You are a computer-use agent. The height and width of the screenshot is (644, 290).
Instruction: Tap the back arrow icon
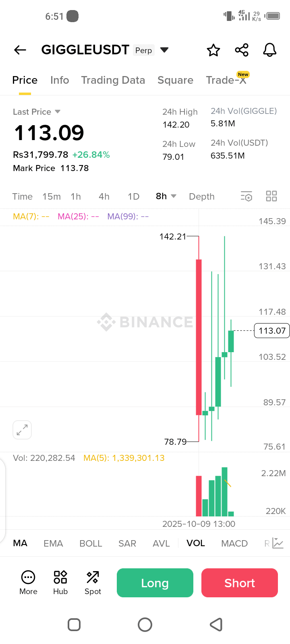pyautogui.click(x=20, y=50)
